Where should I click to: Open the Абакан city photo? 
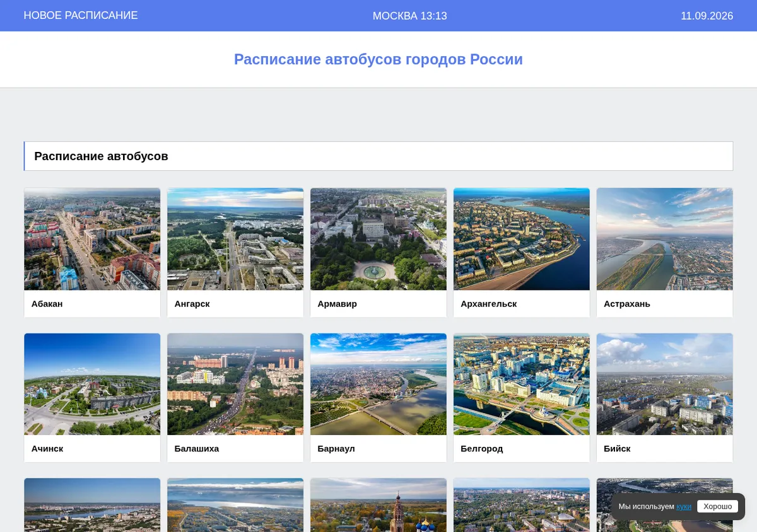(x=92, y=239)
